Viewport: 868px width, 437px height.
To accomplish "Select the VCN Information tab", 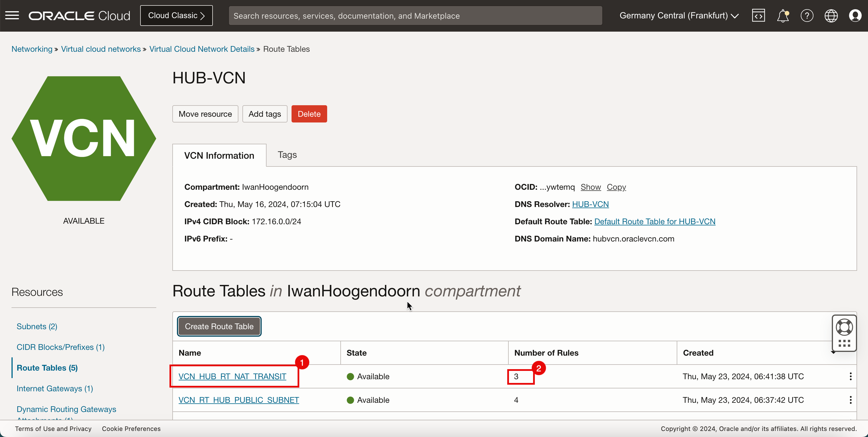I will 219,155.
